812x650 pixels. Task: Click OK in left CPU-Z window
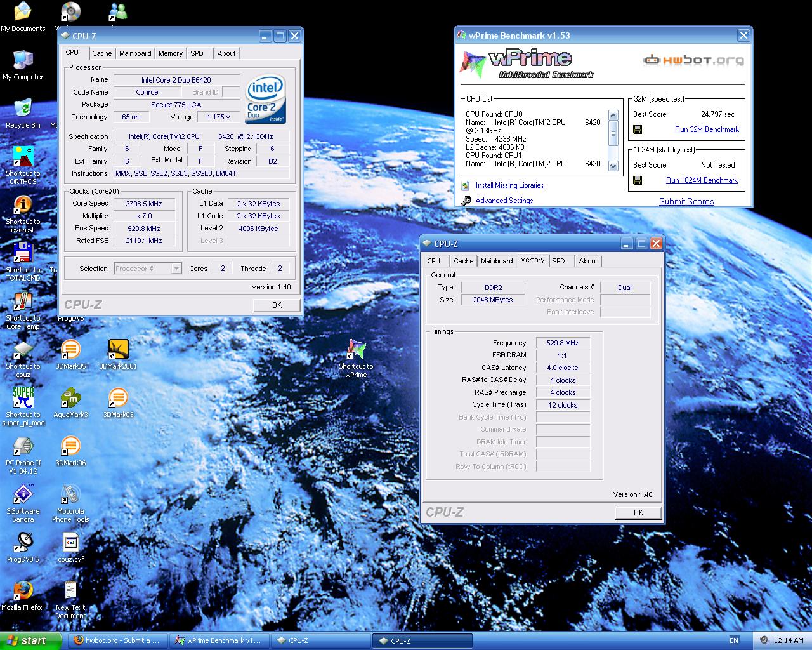[x=277, y=305]
